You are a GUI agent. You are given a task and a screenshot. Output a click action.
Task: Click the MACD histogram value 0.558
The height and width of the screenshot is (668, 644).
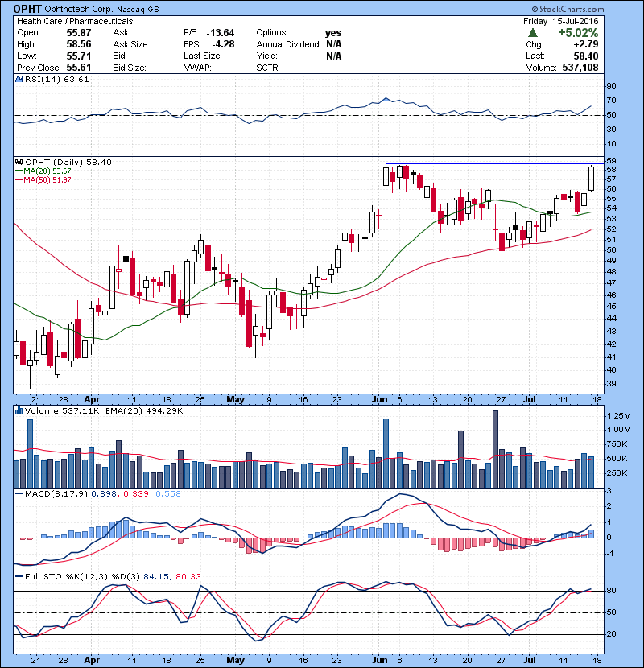(168, 494)
